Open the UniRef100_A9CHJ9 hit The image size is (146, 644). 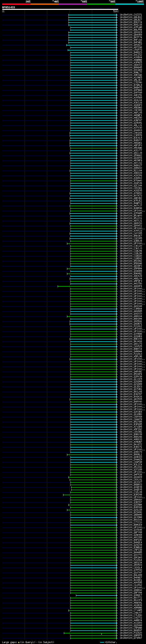131,276
